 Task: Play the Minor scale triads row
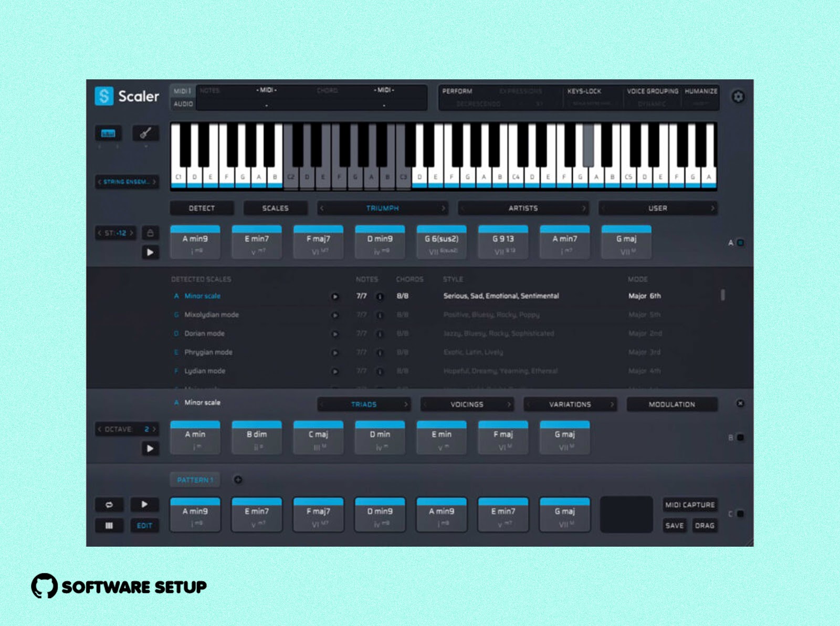click(150, 448)
